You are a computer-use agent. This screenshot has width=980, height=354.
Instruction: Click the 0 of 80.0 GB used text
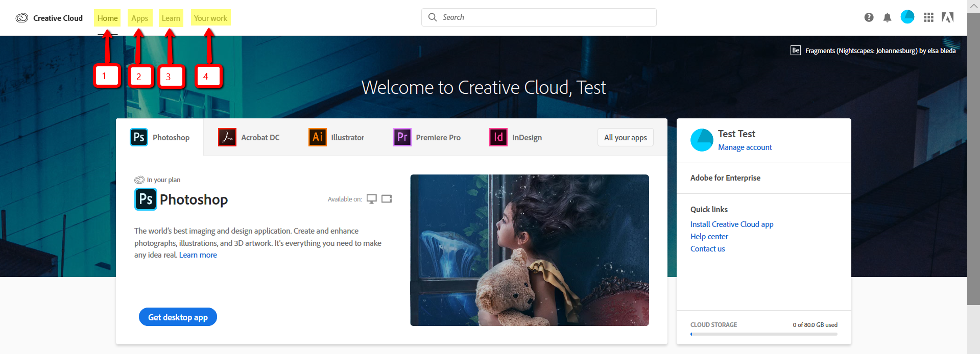pos(815,325)
